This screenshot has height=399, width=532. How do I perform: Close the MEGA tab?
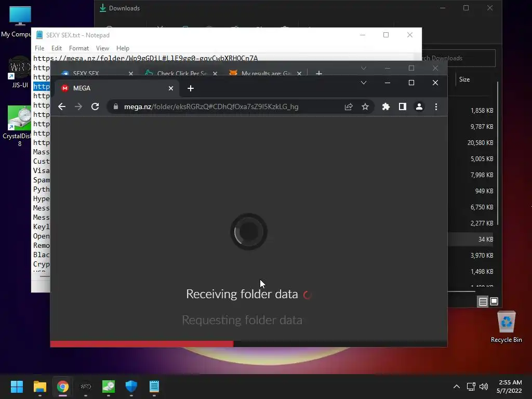pyautogui.click(x=171, y=88)
